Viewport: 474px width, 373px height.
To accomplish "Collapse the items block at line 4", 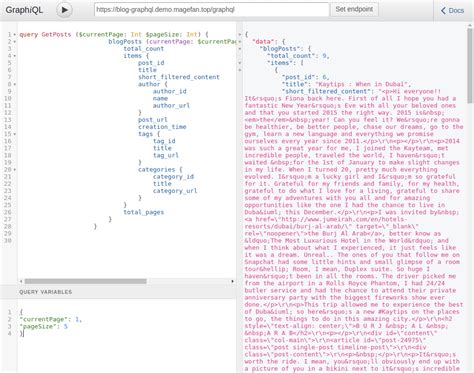I will pyautogui.click(x=15, y=56).
